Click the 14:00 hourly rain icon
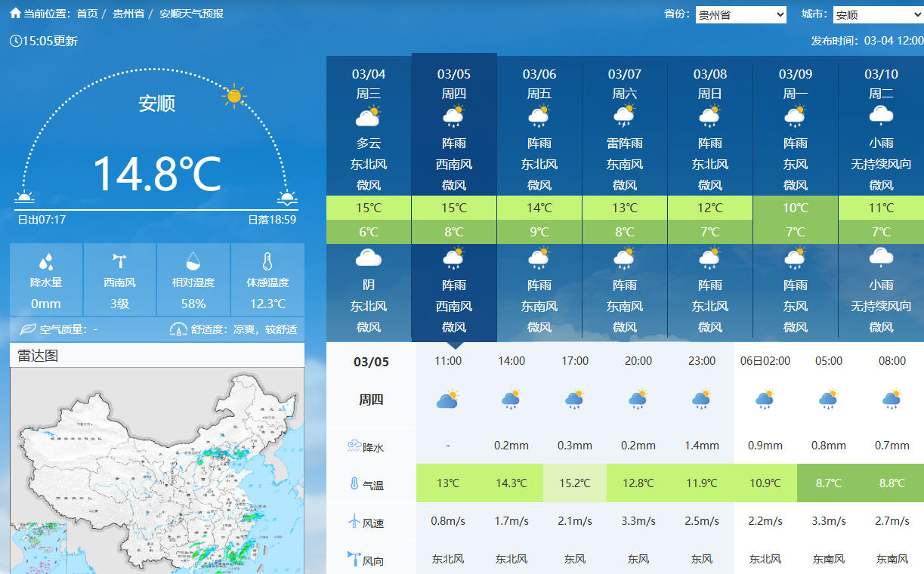The height and width of the screenshot is (574, 924). [511, 400]
